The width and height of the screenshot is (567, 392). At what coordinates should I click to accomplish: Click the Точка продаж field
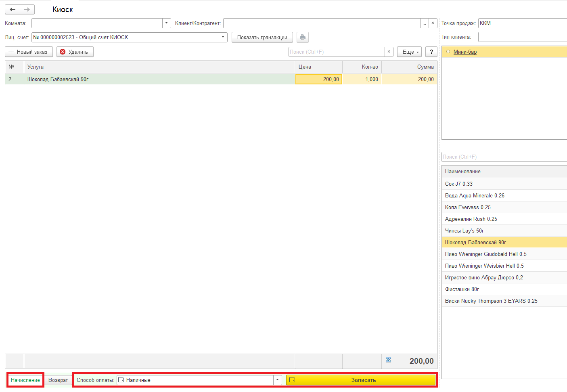(x=523, y=23)
